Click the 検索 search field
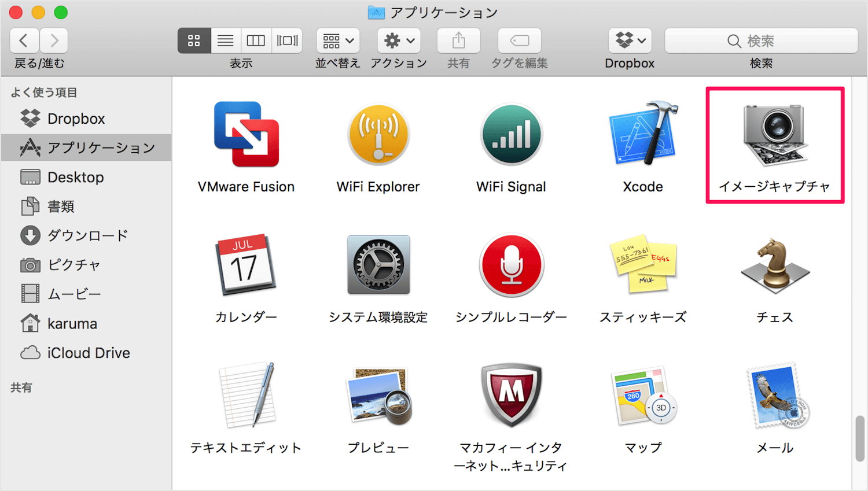This screenshot has height=491, width=868. pos(761,40)
